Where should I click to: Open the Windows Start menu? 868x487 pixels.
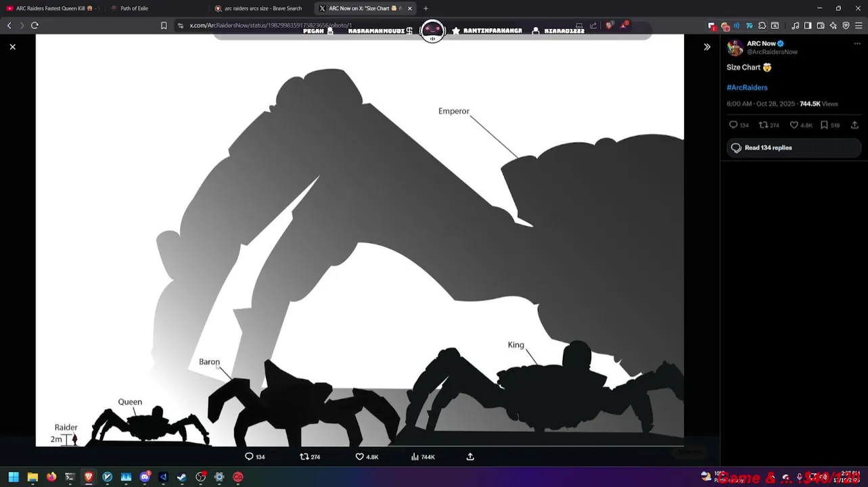(14, 477)
